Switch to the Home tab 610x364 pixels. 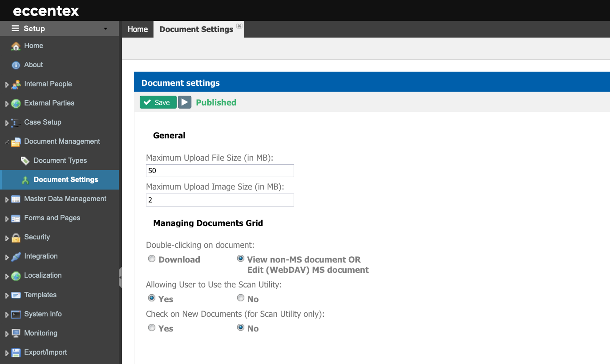(137, 29)
